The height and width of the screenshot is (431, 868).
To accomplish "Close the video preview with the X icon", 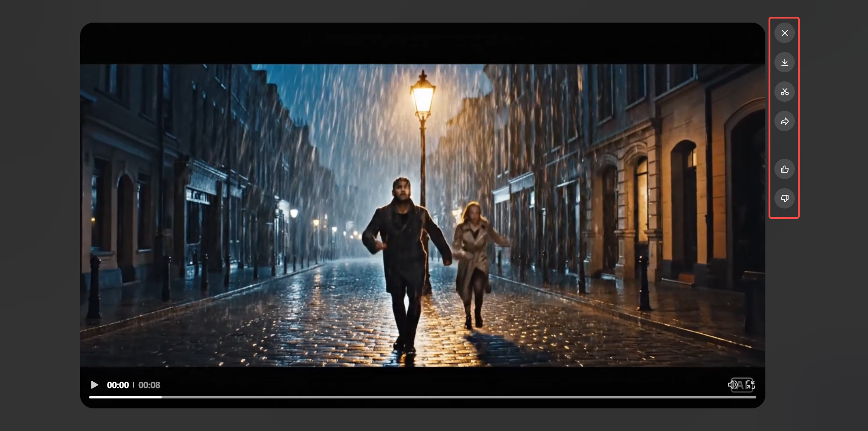I will [x=784, y=33].
